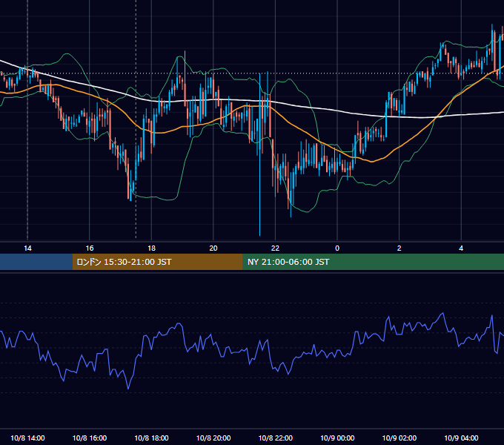The image size is (504, 445).
Task: Click the NY 21:00-06:00 JST session bar
Action: 373,262
